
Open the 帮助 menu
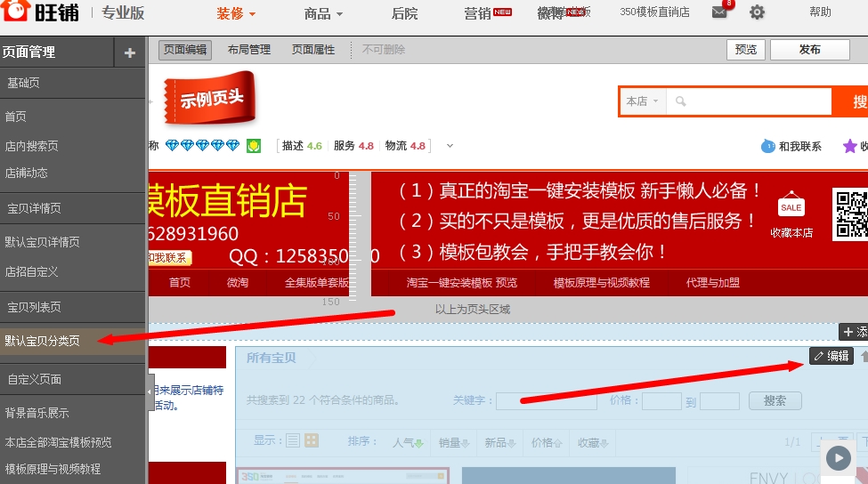821,12
